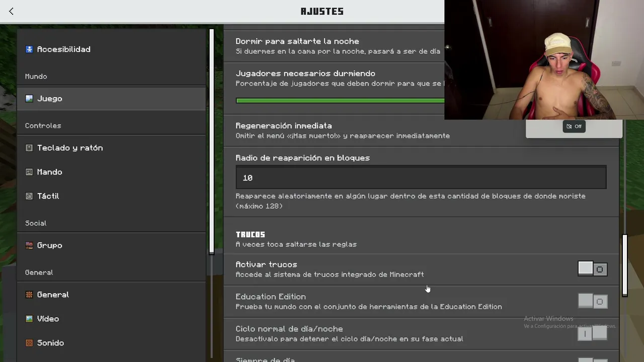
Task: Click the sidebar categories scrollbar
Action: click(x=212, y=141)
